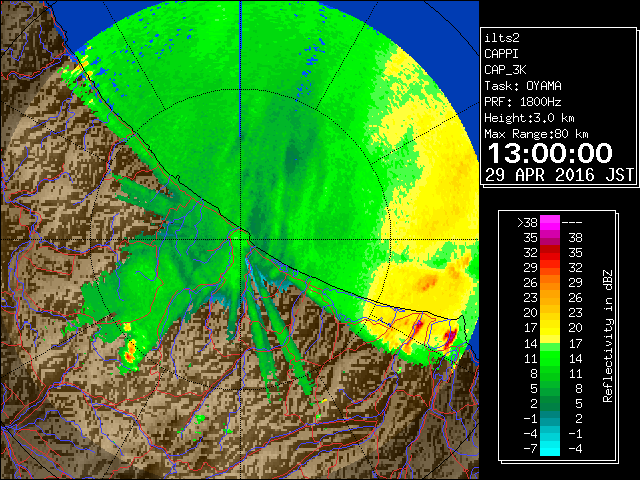
Task: Click the 'Height:3.0 km' line
Action: (x=529, y=118)
